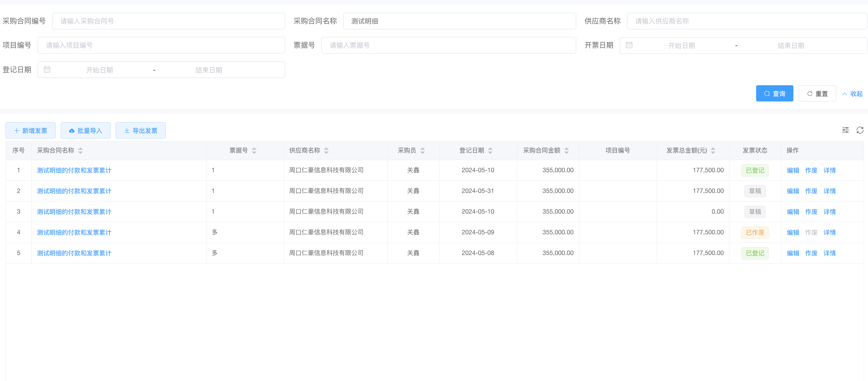Sort by 采购合同名称 column arrows
The height and width of the screenshot is (381, 868).
(x=80, y=150)
